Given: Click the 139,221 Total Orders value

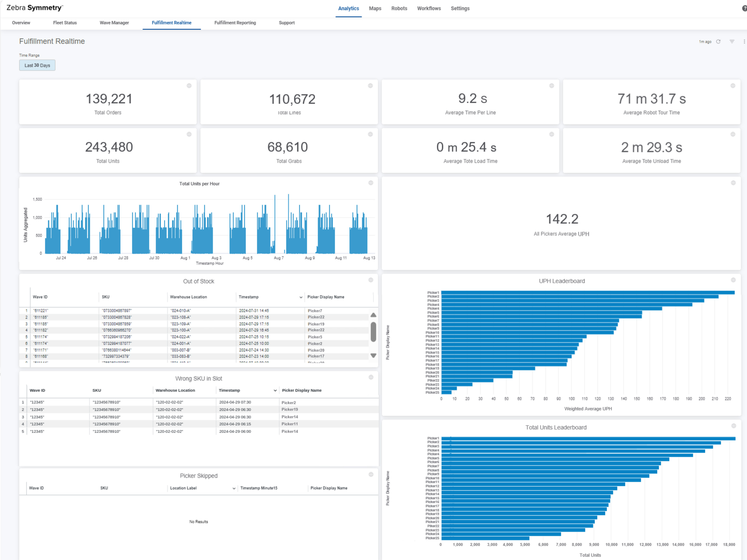Looking at the screenshot, I should point(109,99).
